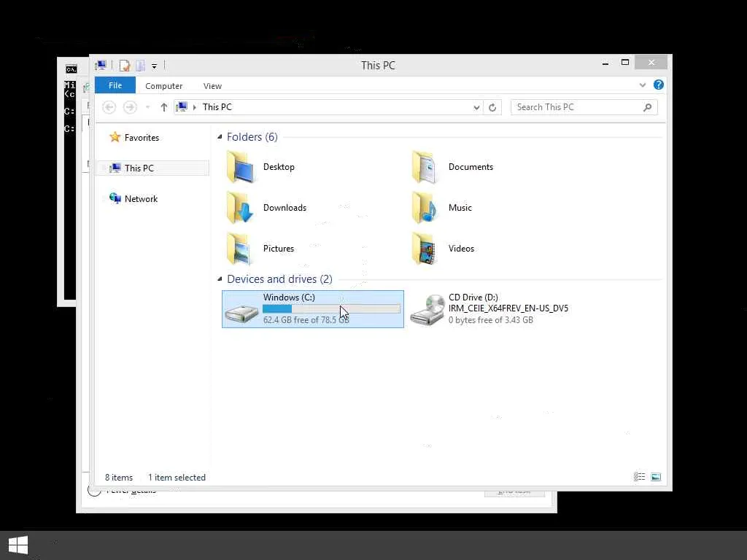Open Customize Quick Access Toolbar dropdown
Viewport: 747px width, 560px height.
pyautogui.click(x=155, y=66)
